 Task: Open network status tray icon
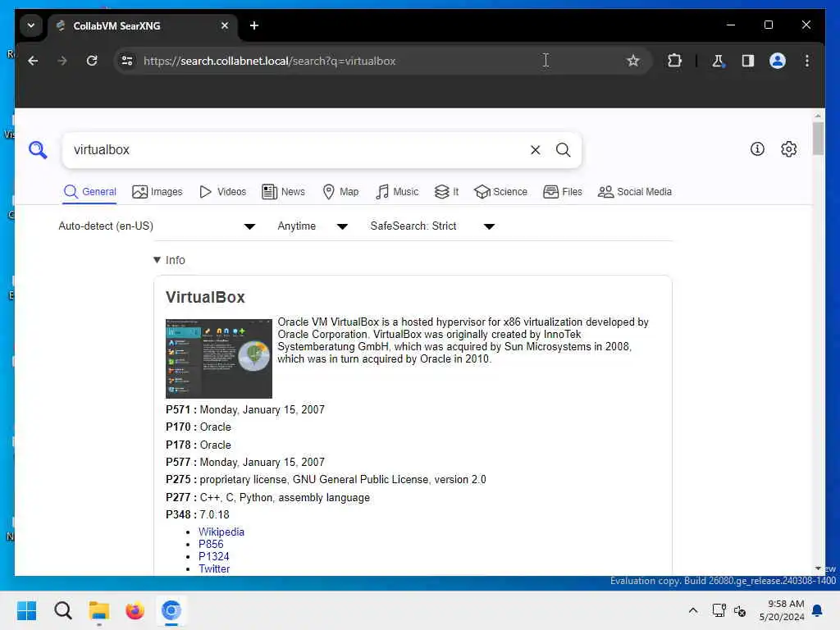click(x=719, y=610)
